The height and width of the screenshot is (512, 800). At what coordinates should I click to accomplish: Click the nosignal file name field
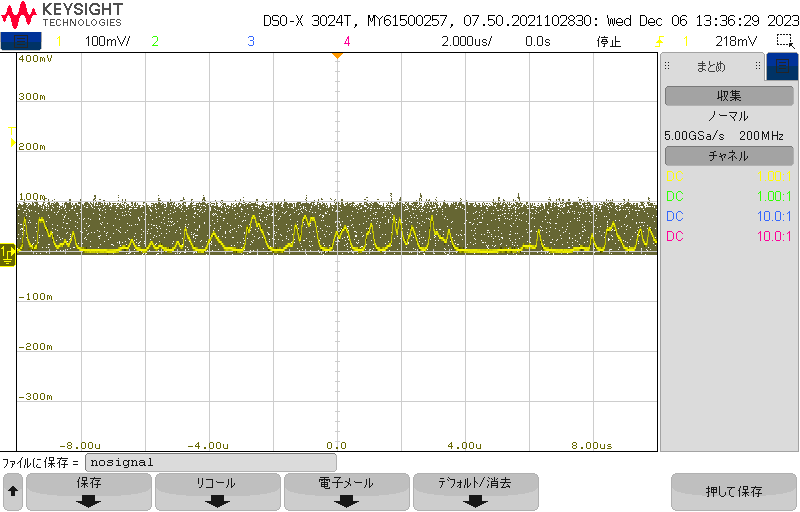(211, 463)
